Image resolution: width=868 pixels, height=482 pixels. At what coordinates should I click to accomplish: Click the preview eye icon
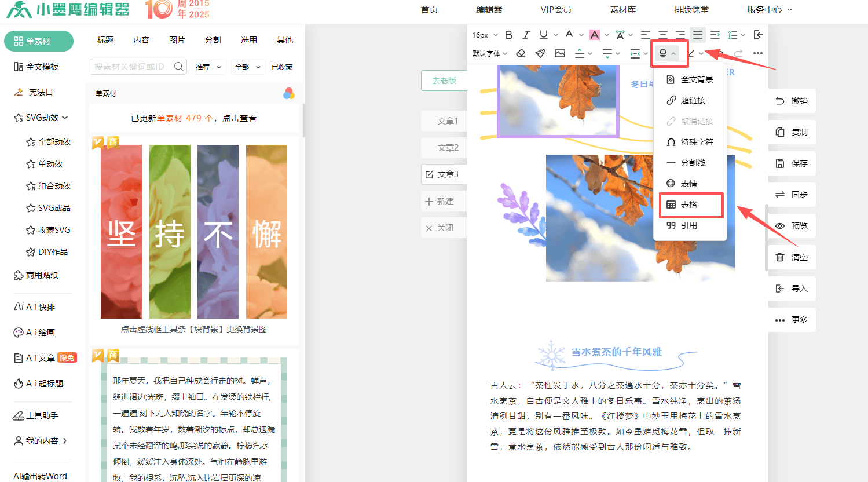pyautogui.click(x=780, y=226)
